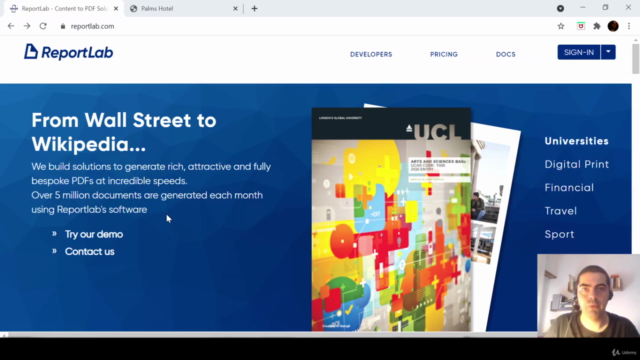
Task: Click the horizontal scrollbar at page bottom
Action: (x=269, y=335)
